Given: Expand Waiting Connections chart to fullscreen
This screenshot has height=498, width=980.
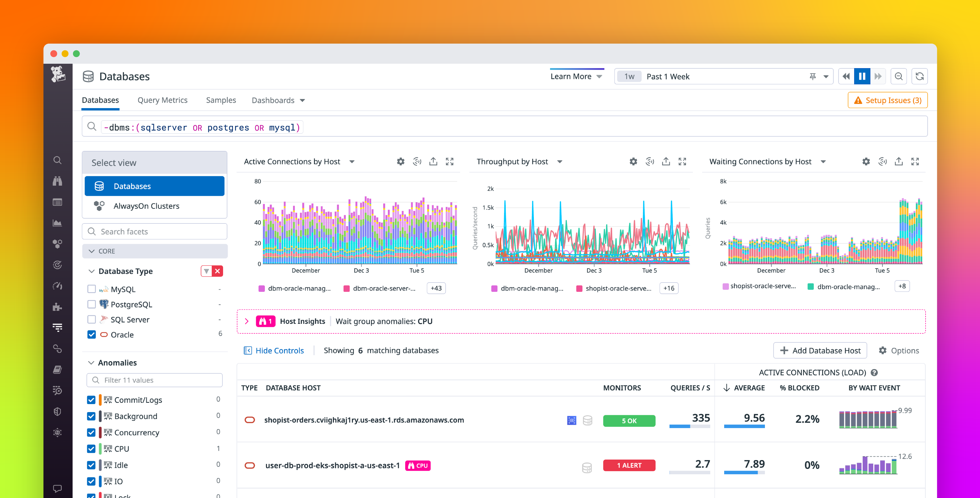Looking at the screenshot, I should point(915,162).
